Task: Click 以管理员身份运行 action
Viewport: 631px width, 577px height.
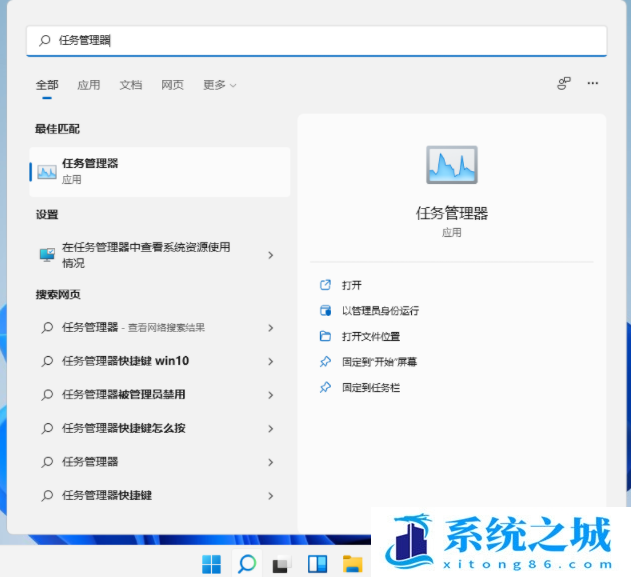Action: pyautogui.click(x=380, y=311)
